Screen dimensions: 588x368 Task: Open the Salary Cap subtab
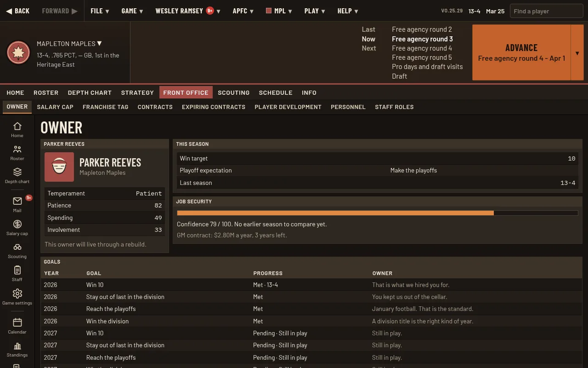click(x=55, y=107)
